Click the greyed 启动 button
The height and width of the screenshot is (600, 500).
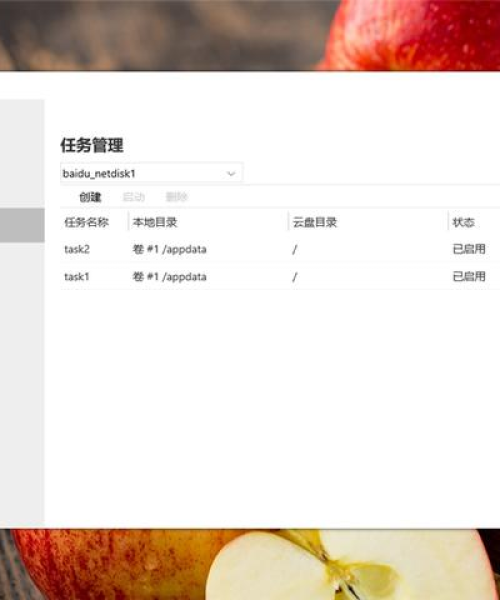click(x=134, y=197)
